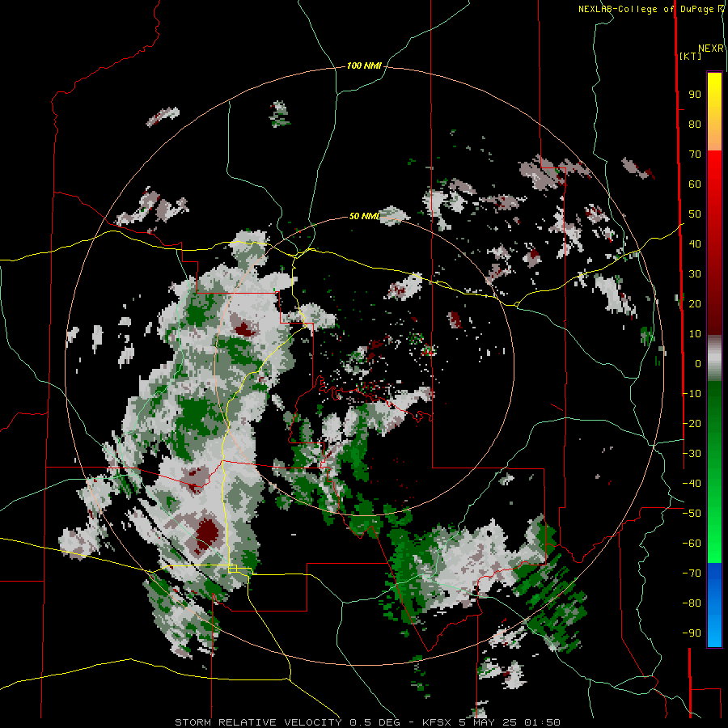Click the "NEXLAB-College of DuPage" credit text

pos(645,9)
